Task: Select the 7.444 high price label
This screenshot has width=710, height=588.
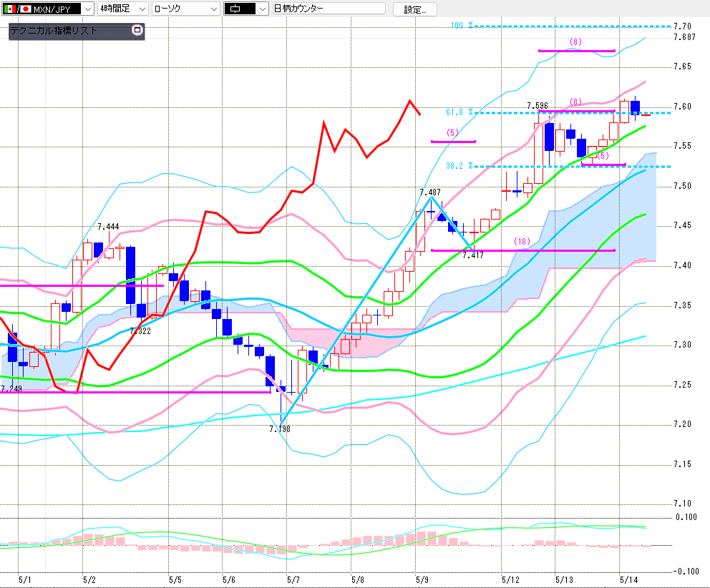Action: [108, 227]
